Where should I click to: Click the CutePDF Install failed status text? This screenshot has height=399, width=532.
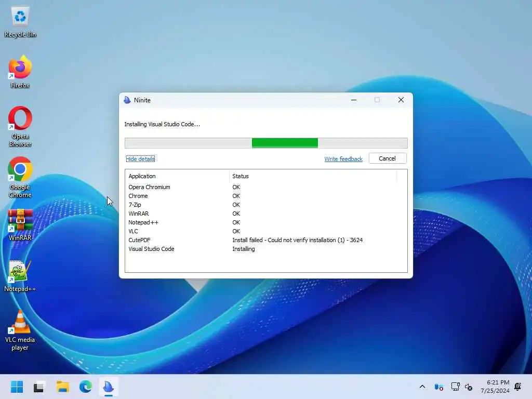[x=298, y=240]
